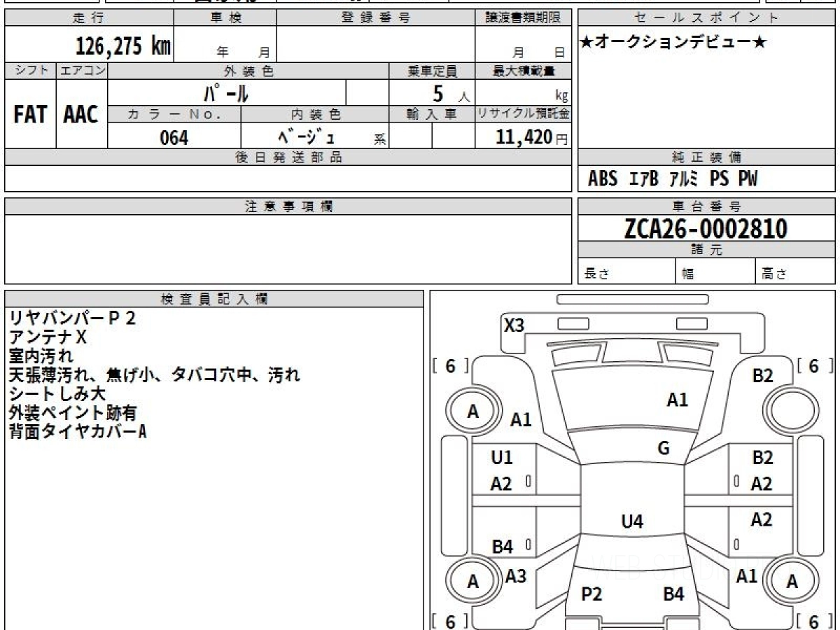
Task: Click the 諸元 header
Action: click(706, 250)
